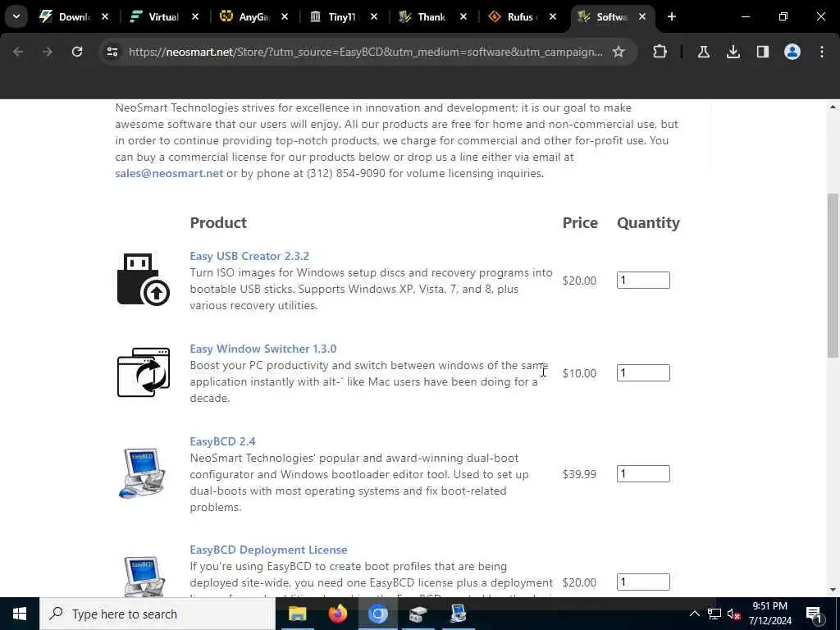
Task: Open the Extensions puzzle icon
Action: [660, 52]
